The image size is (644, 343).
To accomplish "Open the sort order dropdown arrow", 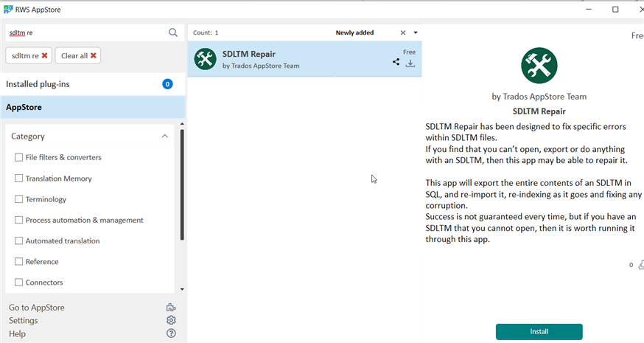I will (x=416, y=33).
